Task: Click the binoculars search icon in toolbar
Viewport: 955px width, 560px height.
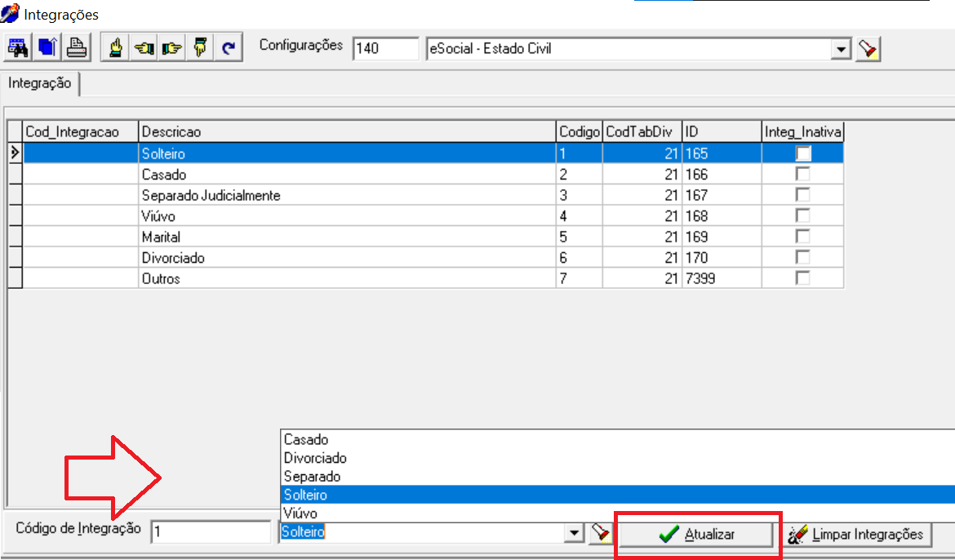Action: [18, 48]
